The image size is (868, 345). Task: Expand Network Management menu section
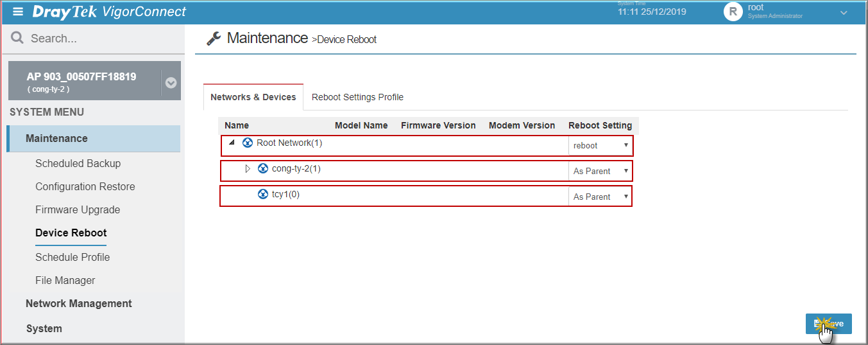click(79, 303)
